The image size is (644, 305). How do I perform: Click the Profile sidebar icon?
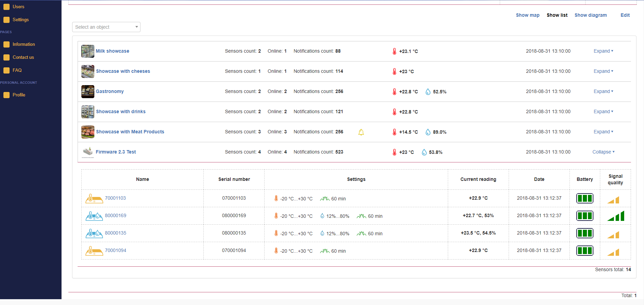tap(6, 95)
